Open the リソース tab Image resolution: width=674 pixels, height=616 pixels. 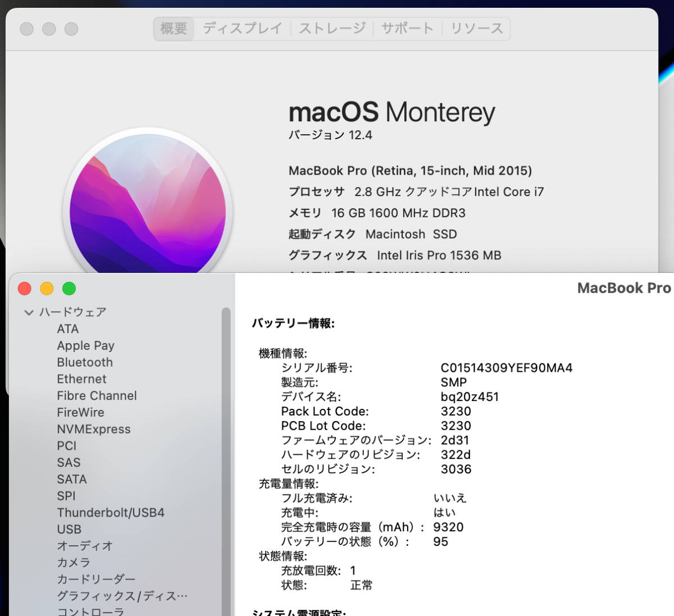[477, 29]
